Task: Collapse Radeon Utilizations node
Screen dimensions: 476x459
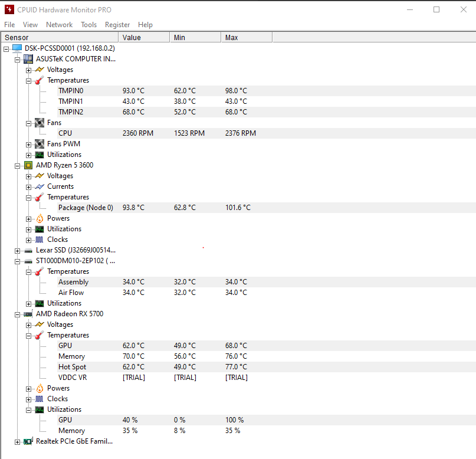Action: point(28,410)
